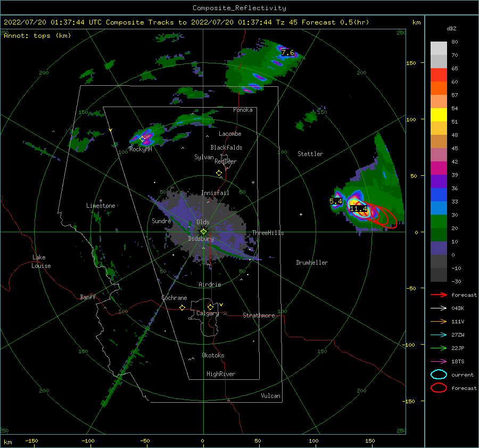This screenshot has height=448, width=479.
Task: Click the 150 tick on the right km axis
Action: click(x=411, y=63)
